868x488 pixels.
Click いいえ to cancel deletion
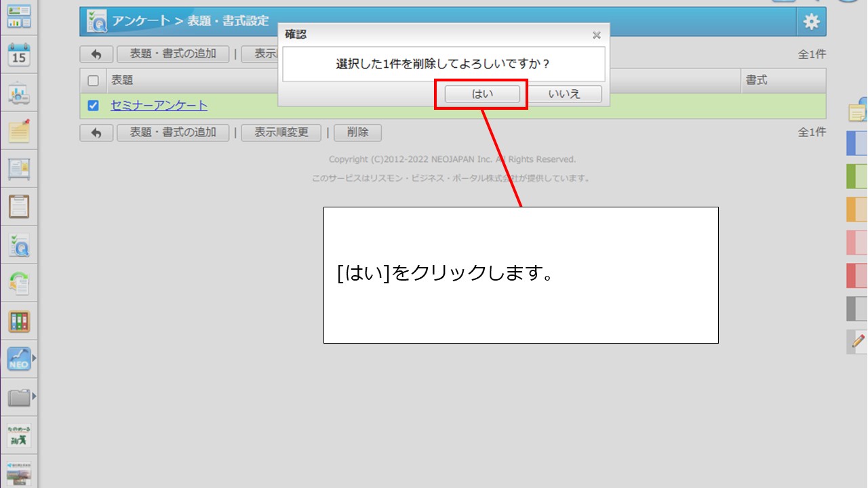click(564, 94)
